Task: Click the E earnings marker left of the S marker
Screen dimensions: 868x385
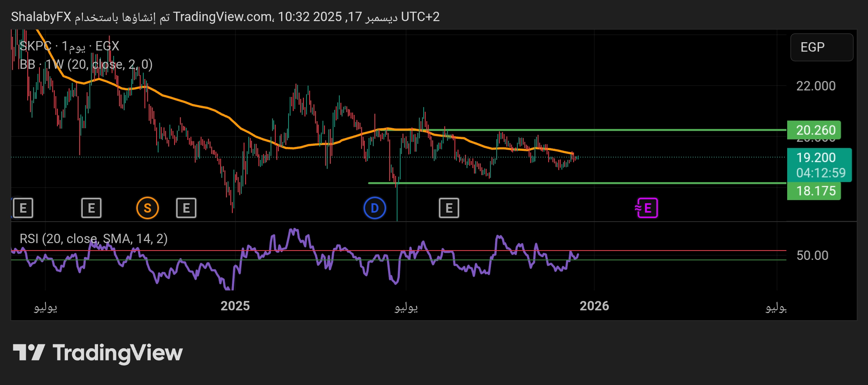Action: click(91, 208)
